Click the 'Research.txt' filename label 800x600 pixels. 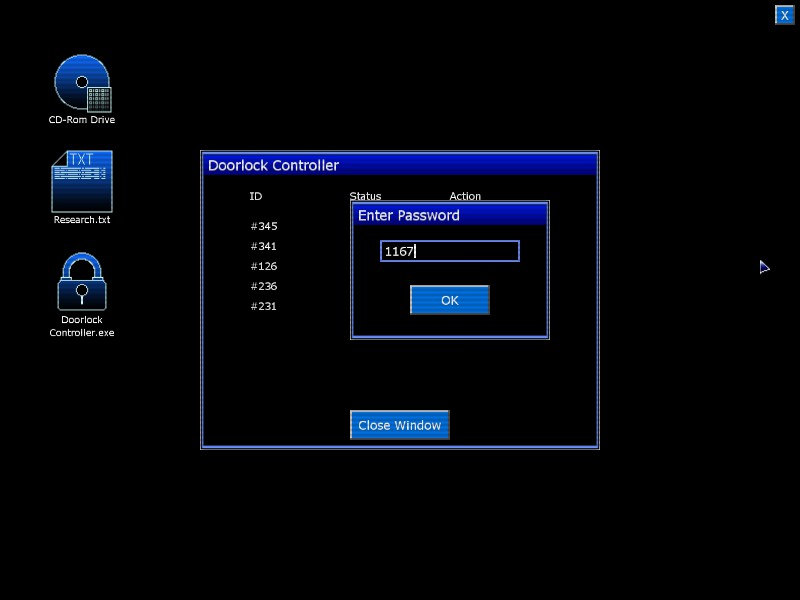82,220
